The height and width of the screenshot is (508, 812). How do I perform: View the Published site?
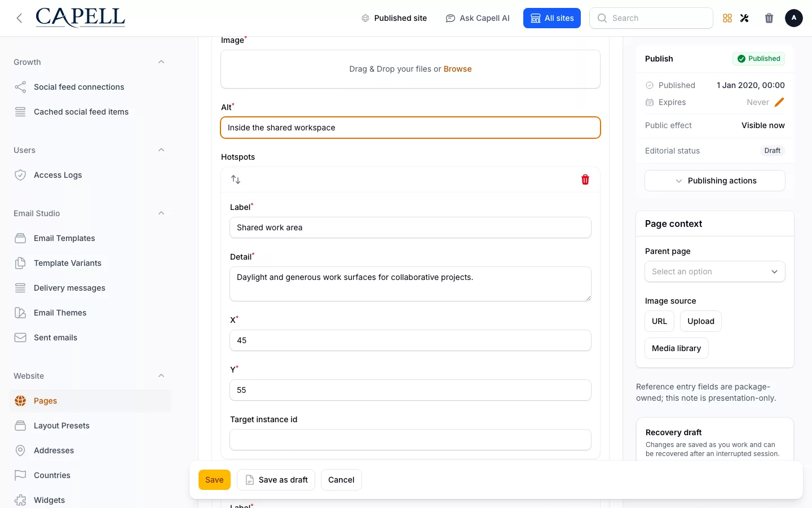point(394,18)
